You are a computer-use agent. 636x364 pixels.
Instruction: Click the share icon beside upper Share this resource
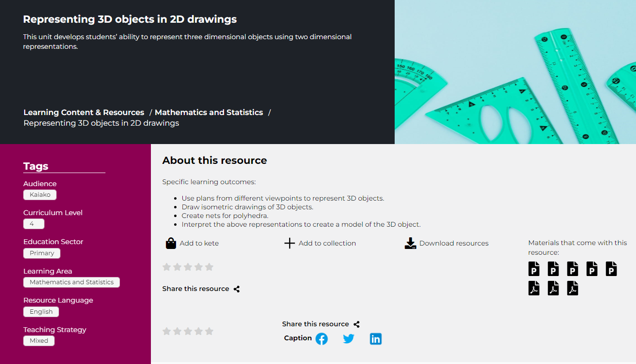click(237, 289)
